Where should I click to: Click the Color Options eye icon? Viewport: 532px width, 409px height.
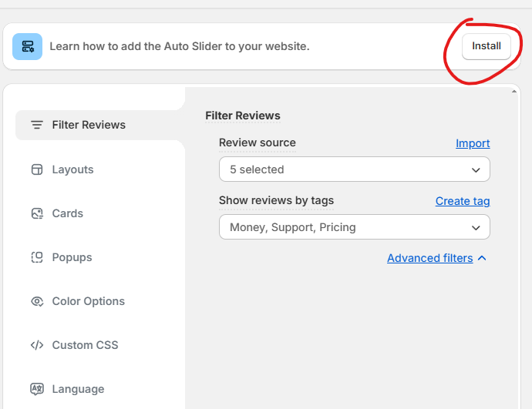36,301
